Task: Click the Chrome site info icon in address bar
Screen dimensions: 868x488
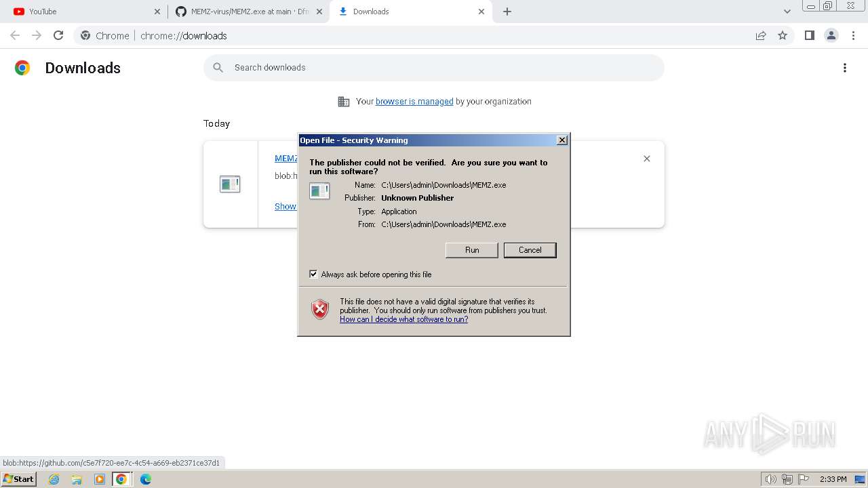Action: [x=85, y=35]
